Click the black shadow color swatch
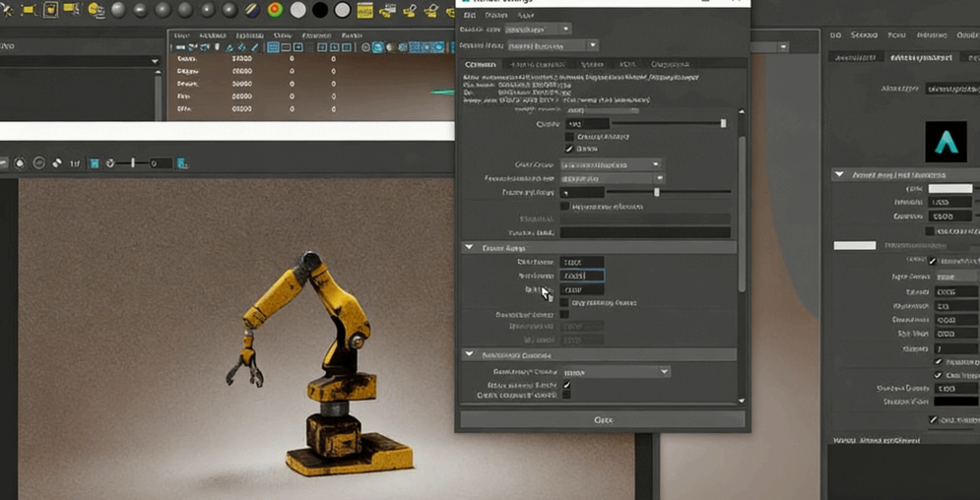This screenshot has height=500, width=980. [x=955, y=402]
